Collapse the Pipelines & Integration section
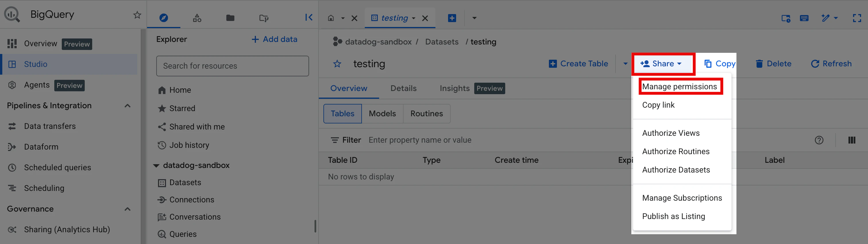868x244 pixels. (127, 106)
